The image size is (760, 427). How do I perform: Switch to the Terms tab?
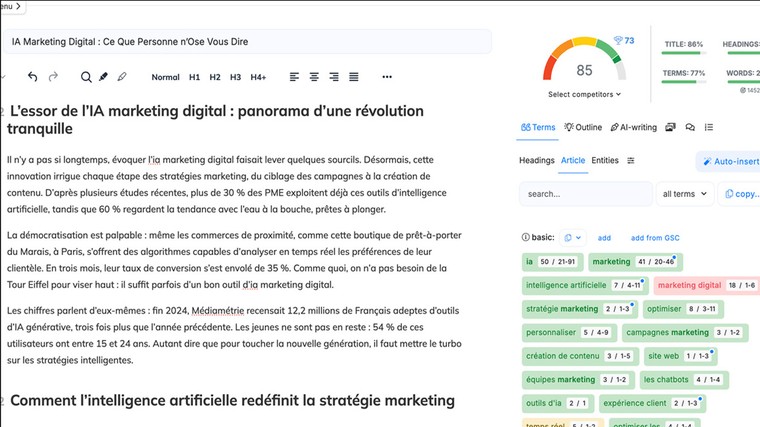click(538, 127)
